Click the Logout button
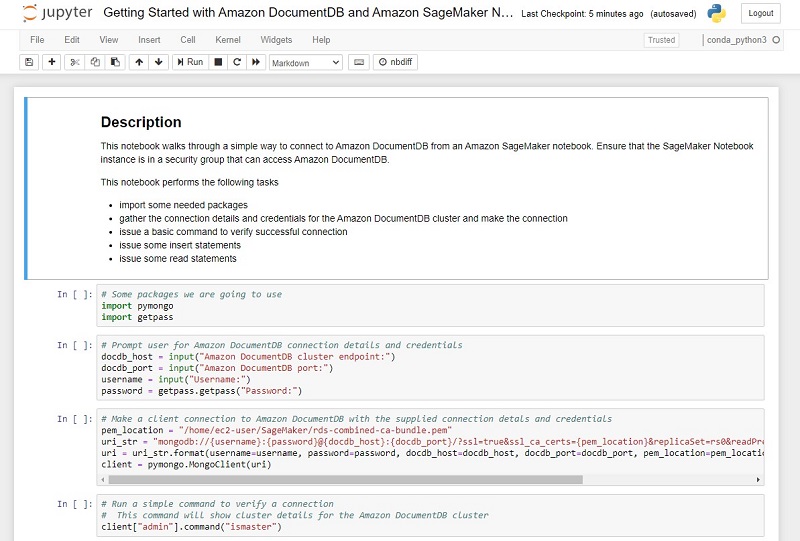 click(761, 13)
